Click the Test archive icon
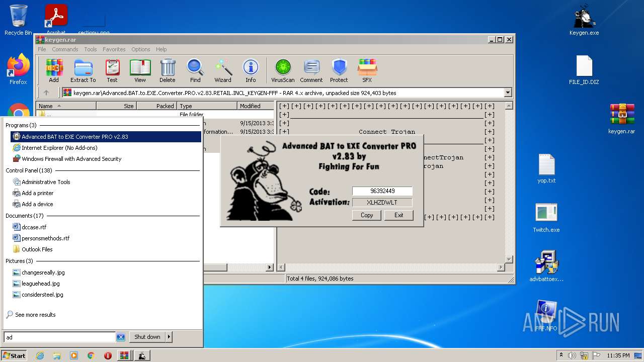Screen dimensions: 644x362 [112, 70]
